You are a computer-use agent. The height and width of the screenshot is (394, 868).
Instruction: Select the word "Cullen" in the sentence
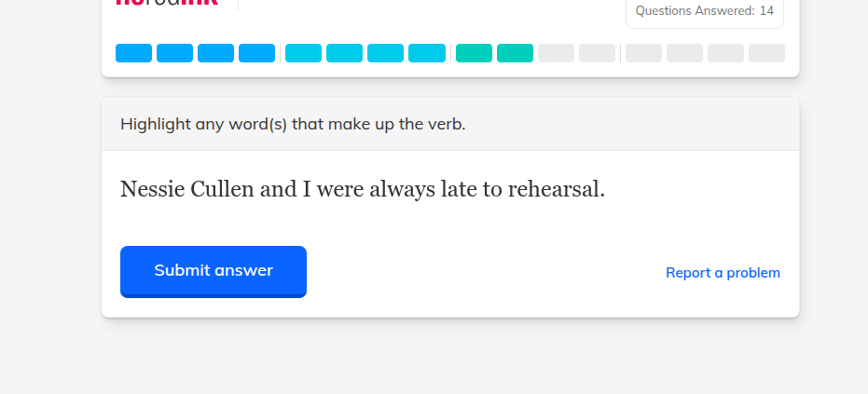(222, 190)
